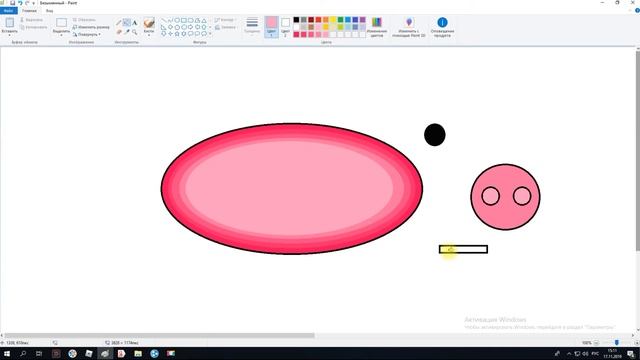Select the Eraser tool

coord(119,32)
